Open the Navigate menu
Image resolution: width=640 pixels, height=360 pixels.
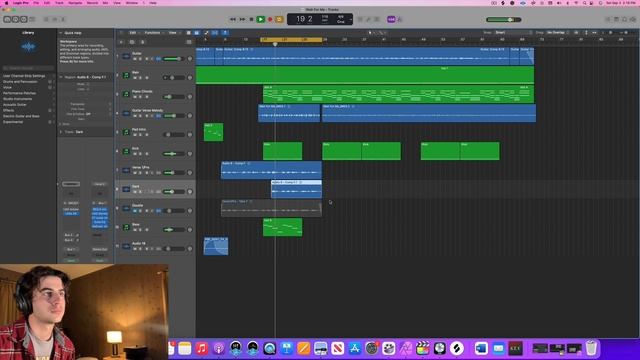pos(75,3)
